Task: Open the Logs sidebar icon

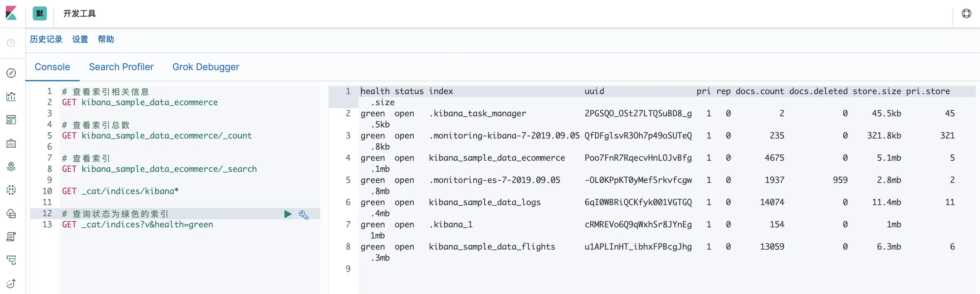Action: (x=11, y=237)
